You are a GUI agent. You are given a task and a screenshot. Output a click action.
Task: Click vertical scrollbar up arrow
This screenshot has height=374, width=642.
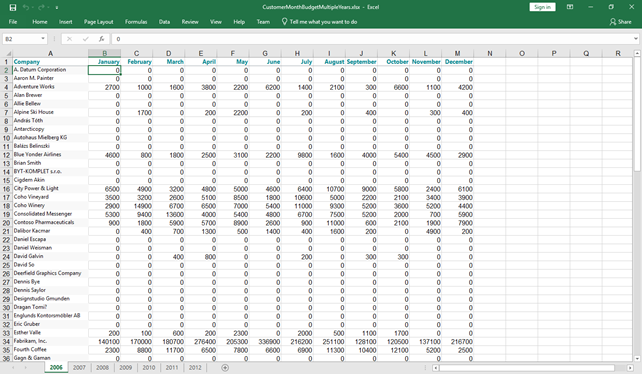(x=637, y=53)
